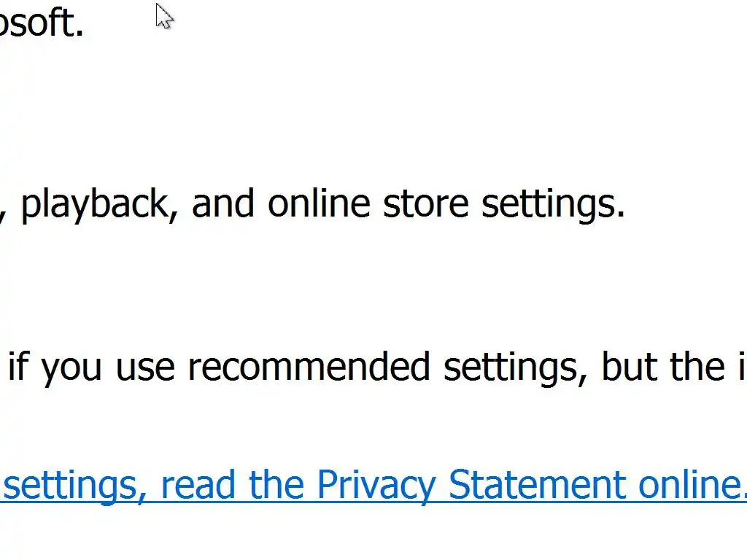Click the word 'the' inside the blue link

tap(276, 484)
